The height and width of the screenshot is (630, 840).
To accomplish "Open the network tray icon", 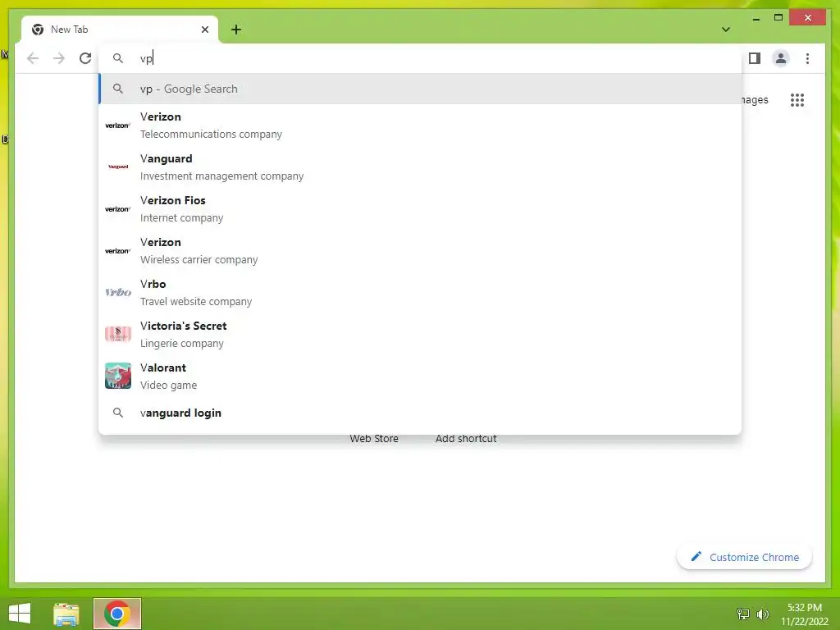I will (743, 614).
